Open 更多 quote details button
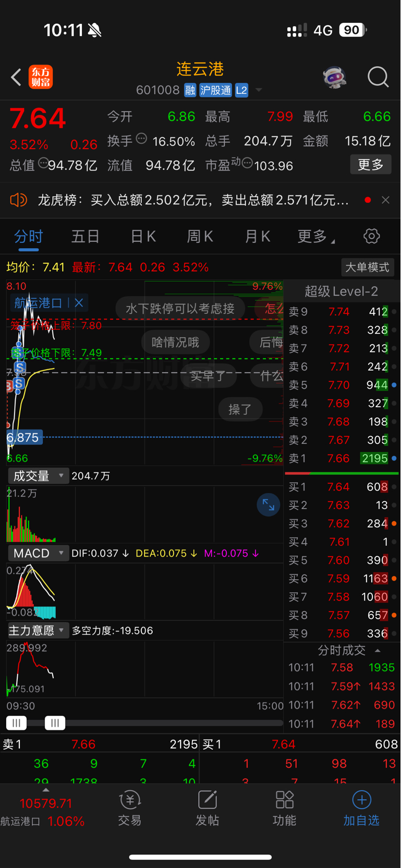 370,165
